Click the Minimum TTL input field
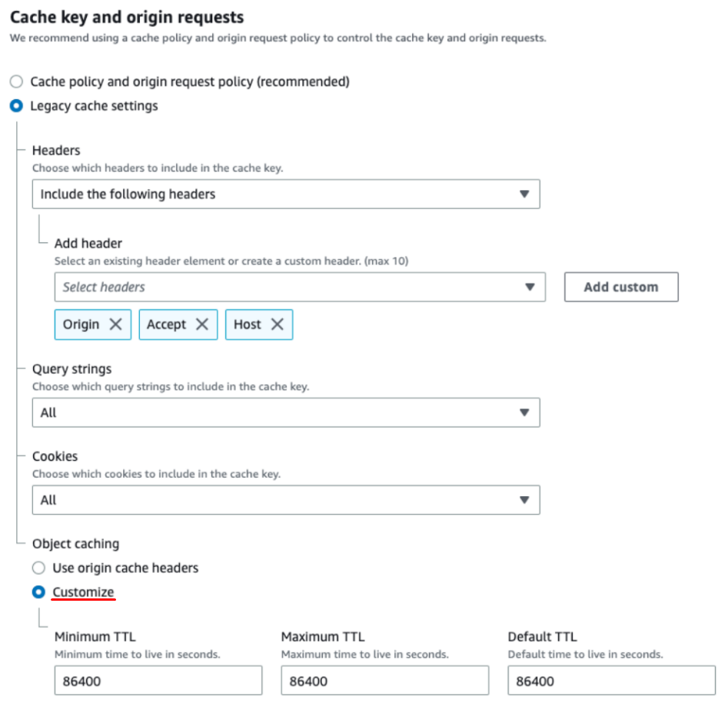 (x=158, y=681)
